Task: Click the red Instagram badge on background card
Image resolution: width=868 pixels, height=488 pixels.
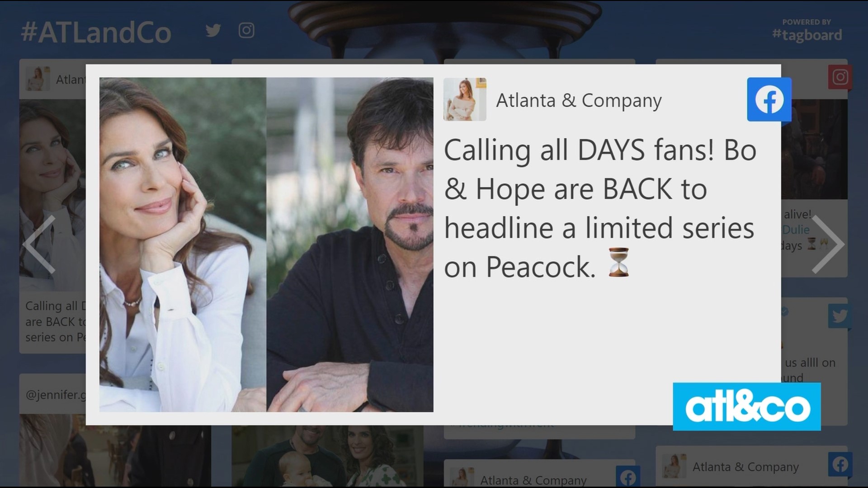Action: click(840, 77)
